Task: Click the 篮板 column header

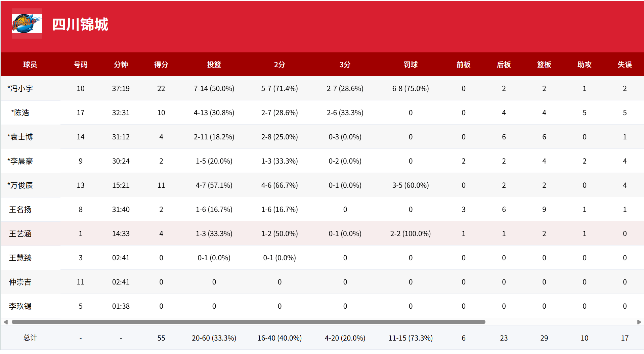Action: tap(544, 64)
